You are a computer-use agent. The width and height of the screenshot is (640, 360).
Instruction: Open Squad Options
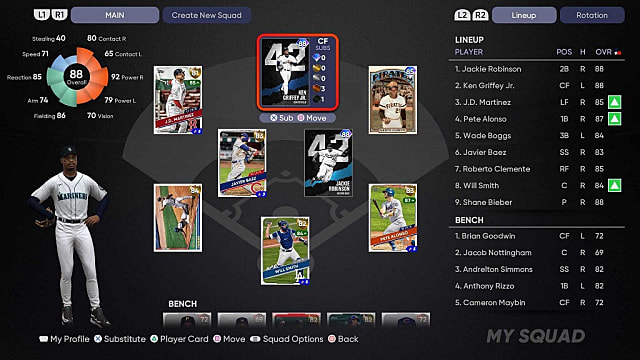coord(287,339)
